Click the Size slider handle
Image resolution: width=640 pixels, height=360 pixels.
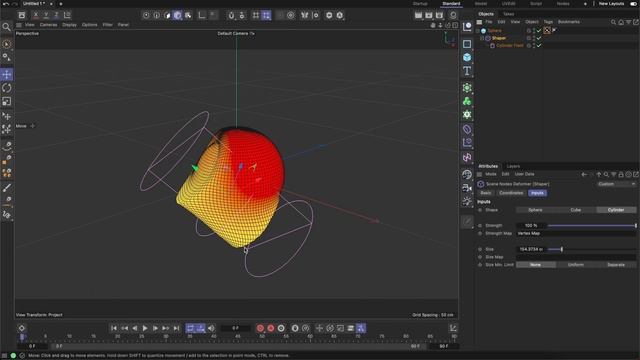pos(562,249)
